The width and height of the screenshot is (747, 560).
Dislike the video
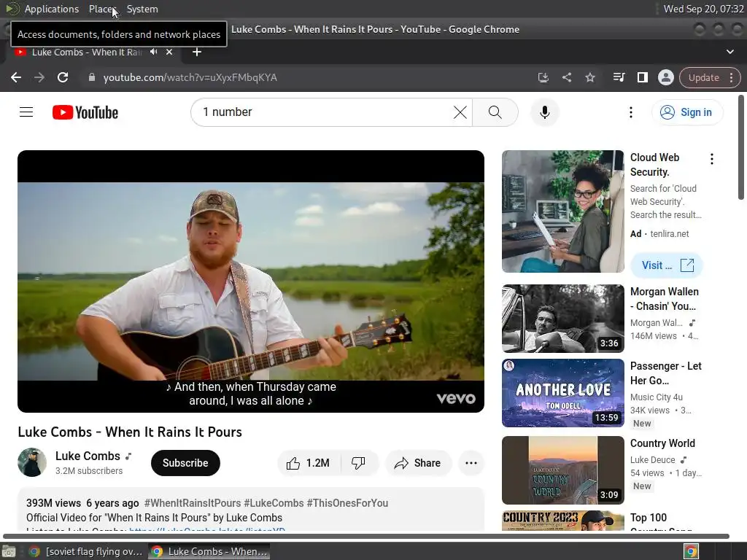(359, 463)
